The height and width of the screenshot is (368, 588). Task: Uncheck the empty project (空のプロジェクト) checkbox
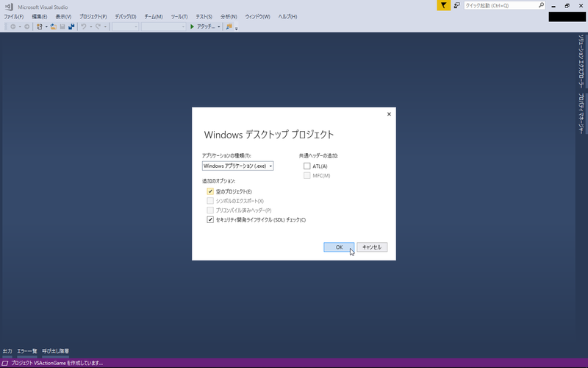tap(210, 191)
